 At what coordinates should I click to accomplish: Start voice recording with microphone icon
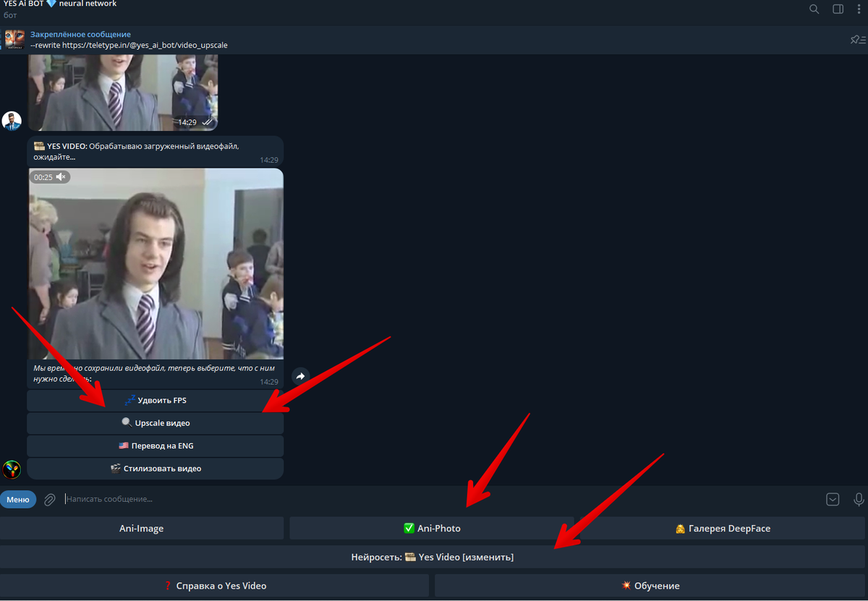tap(859, 499)
